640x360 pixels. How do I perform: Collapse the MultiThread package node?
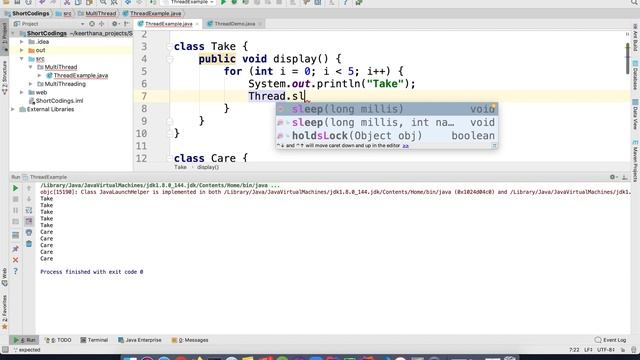click(x=31, y=67)
